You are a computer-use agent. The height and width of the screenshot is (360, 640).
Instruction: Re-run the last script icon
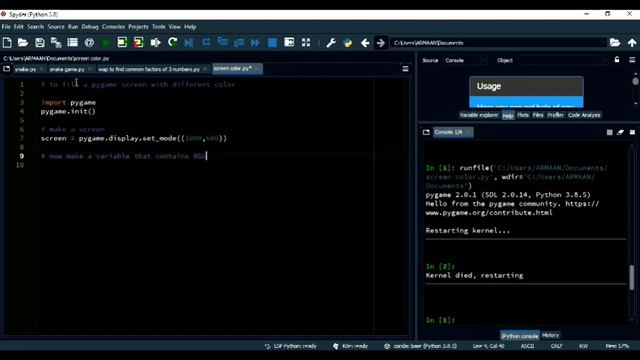[x=173, y=42]
